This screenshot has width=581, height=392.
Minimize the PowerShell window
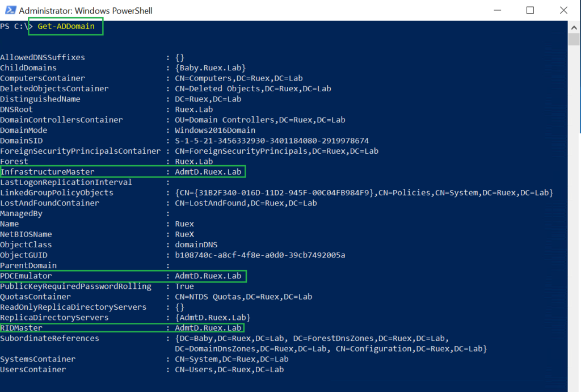pyautogui.click(x=497, y=10)
